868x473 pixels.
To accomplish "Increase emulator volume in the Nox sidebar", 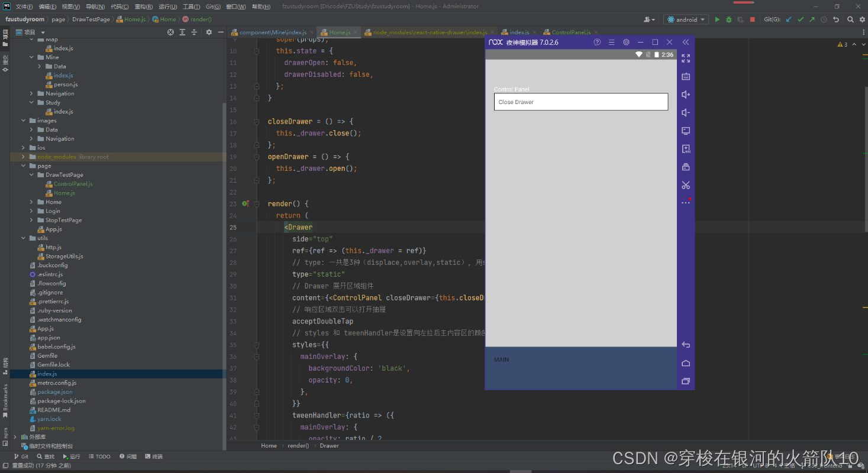I will (x=686, y=95).
